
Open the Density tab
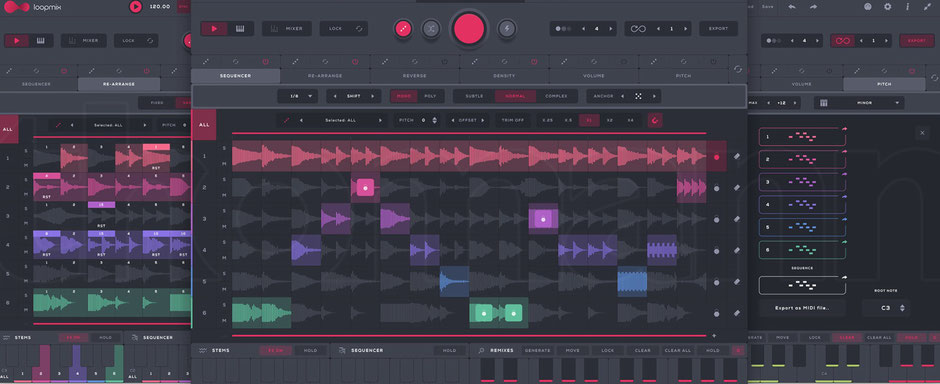point(504,76)
